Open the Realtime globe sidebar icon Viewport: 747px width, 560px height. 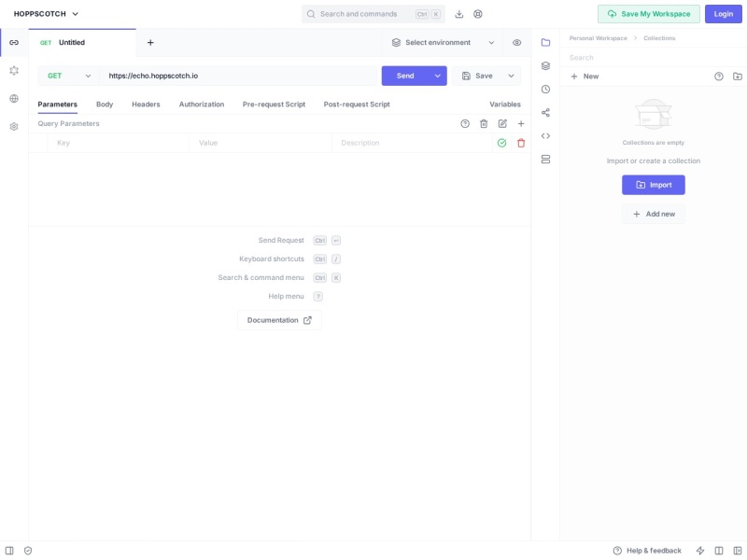pyautogui.click(x=14, y=99)
